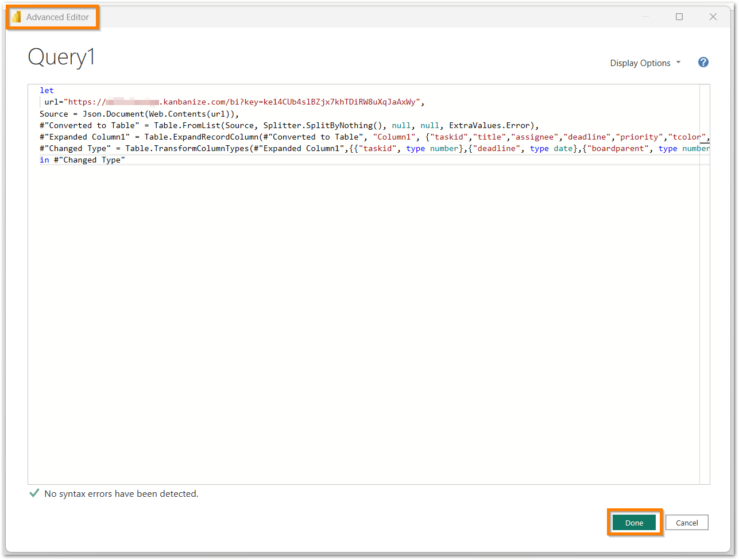
Task: Click Splitter.SplitByNothing() in the code
Action: 323,125
